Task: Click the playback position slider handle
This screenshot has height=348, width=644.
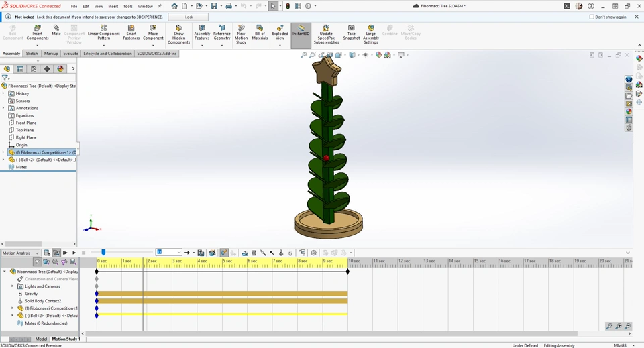Action: pos(103,252)
